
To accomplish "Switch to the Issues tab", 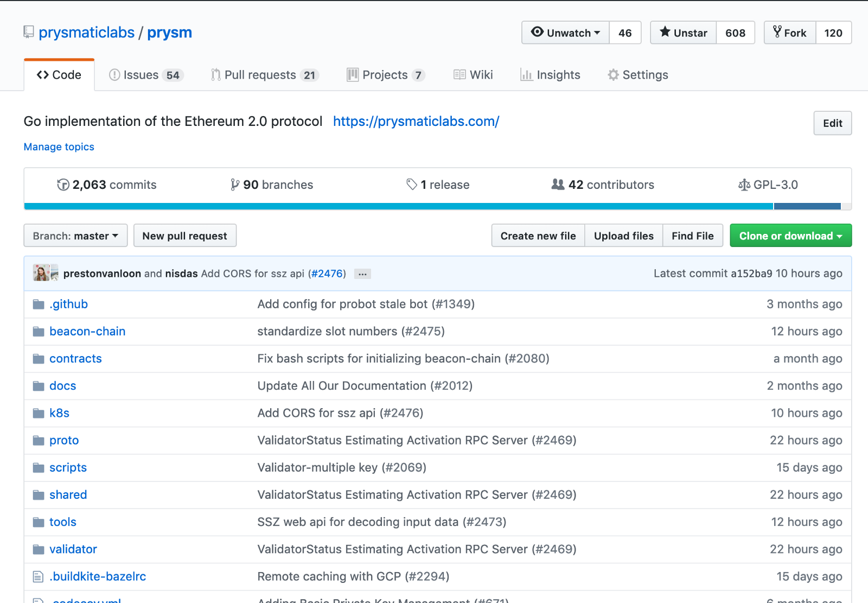I will [x=146, y=75].
